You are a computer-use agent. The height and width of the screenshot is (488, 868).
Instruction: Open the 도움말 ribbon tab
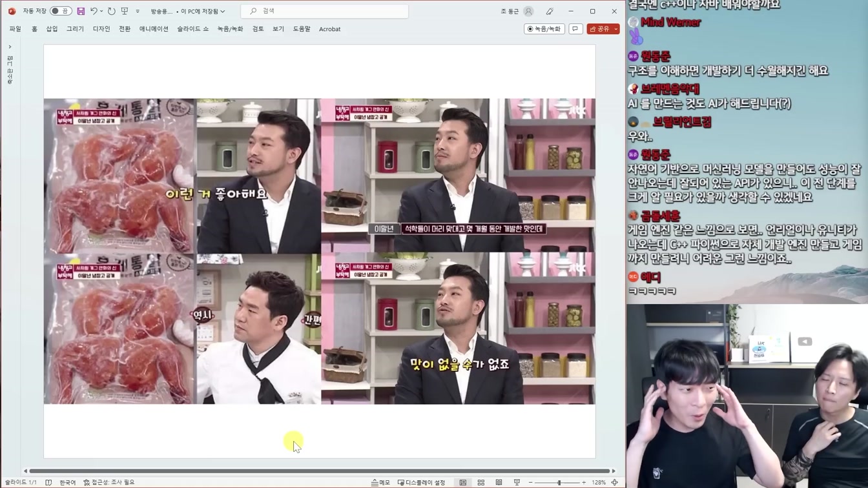click(x=302, y=29)
